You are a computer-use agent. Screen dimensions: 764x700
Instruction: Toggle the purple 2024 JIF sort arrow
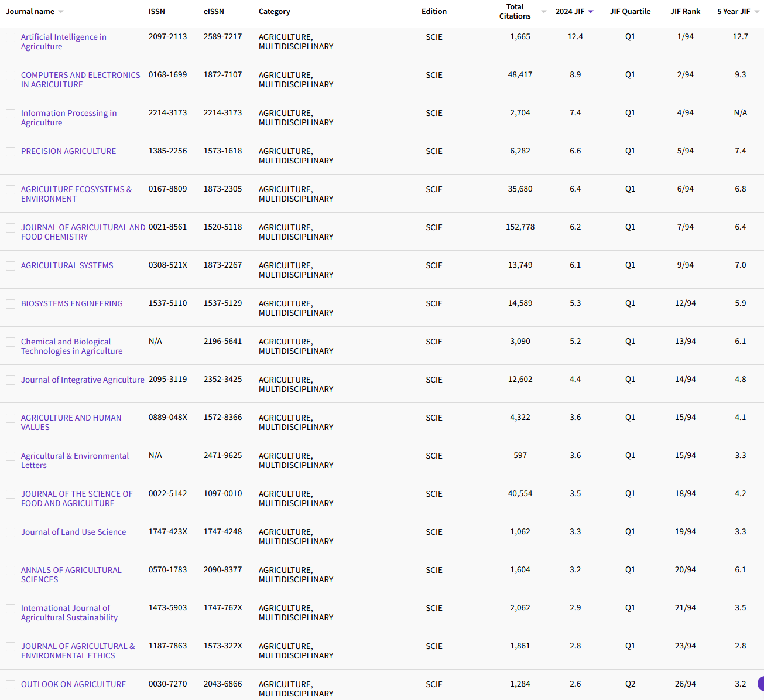click(x=591, y=12)
